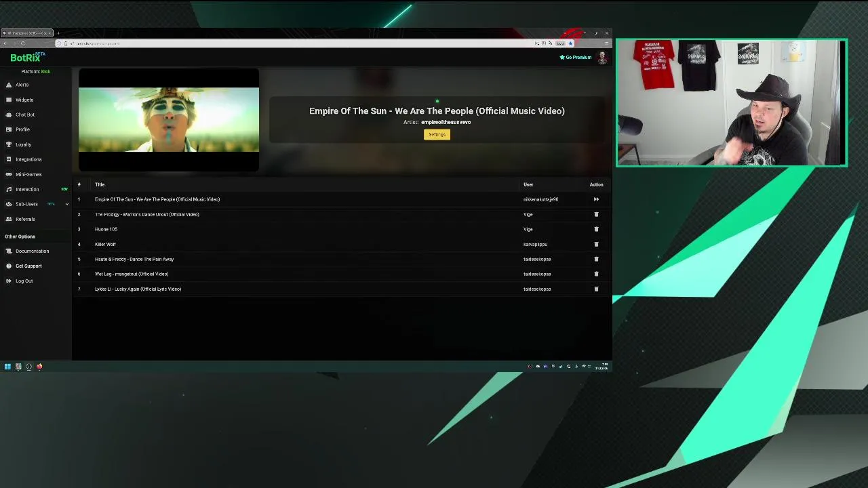Screen dimensions: 868x488
Task: Click the Action column header
Action: pos(596,184)
